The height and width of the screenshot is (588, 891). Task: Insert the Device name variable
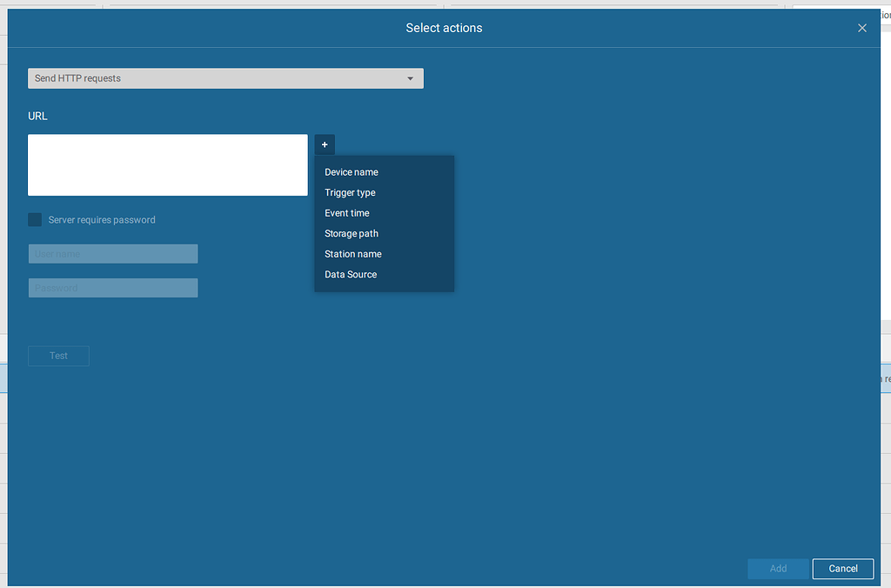coord(351,171)
